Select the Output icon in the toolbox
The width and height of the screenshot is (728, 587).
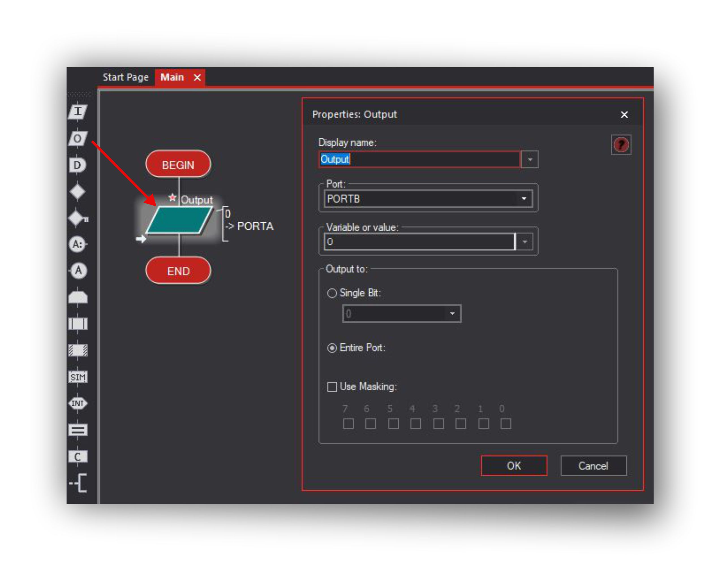78,139
